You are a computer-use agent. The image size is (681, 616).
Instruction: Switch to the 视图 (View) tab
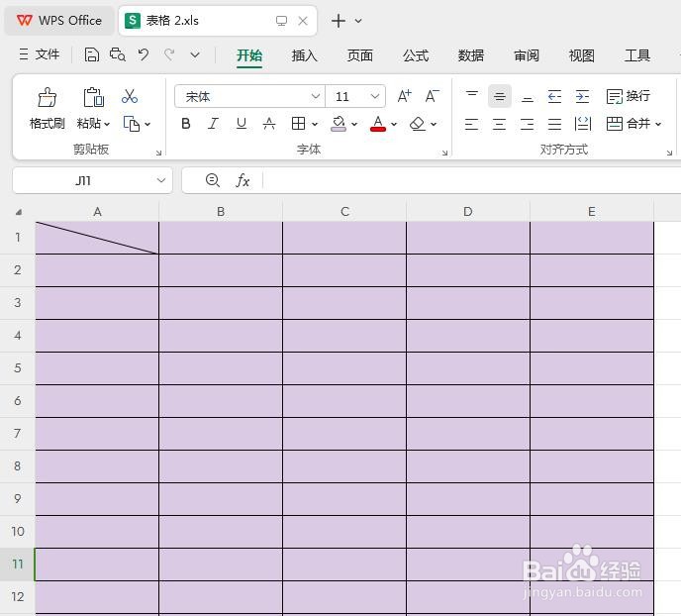[x=582, y=55]
